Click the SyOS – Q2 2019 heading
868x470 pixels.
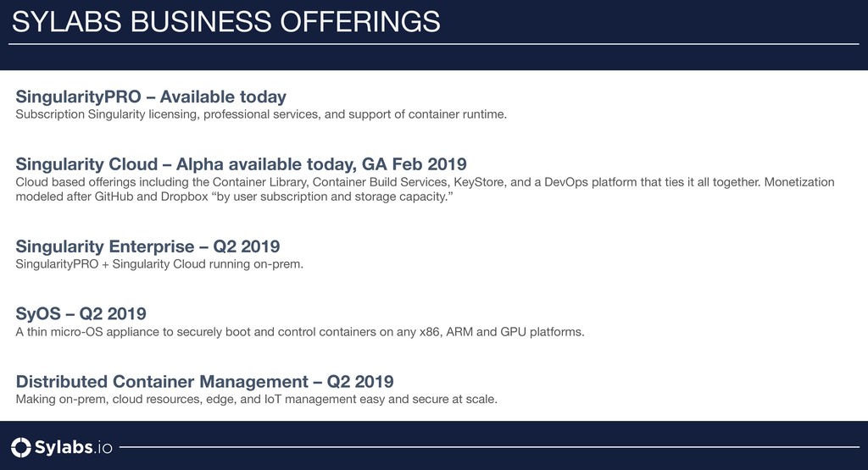81,313
